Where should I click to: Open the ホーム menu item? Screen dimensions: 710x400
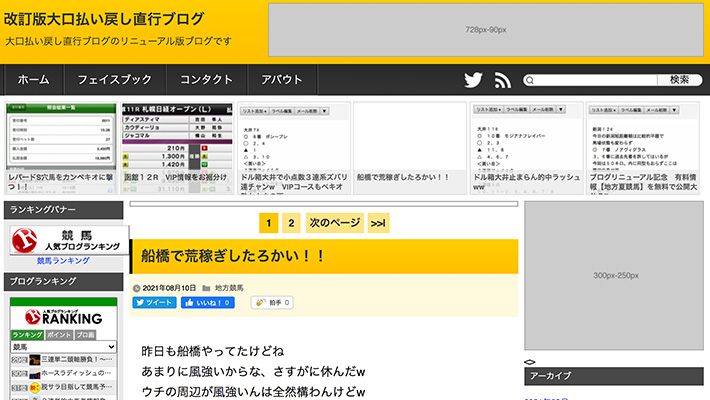point(34,80)
